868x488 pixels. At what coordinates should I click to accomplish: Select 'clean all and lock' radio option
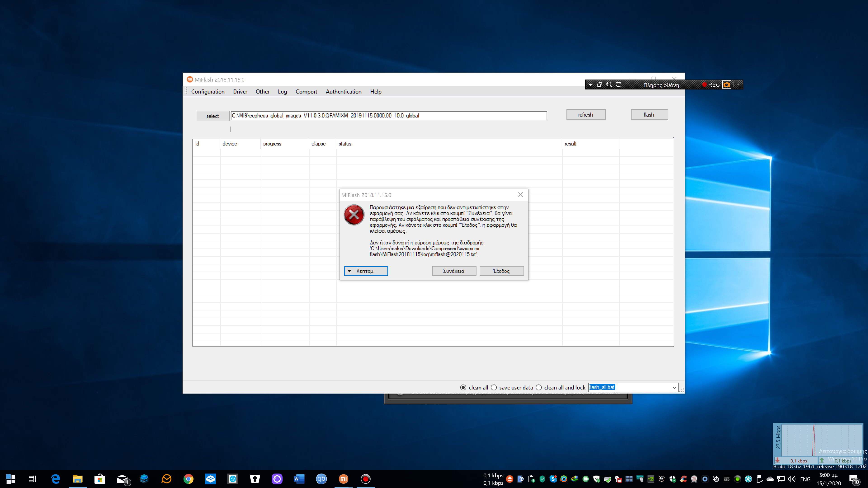pos(539,387)
